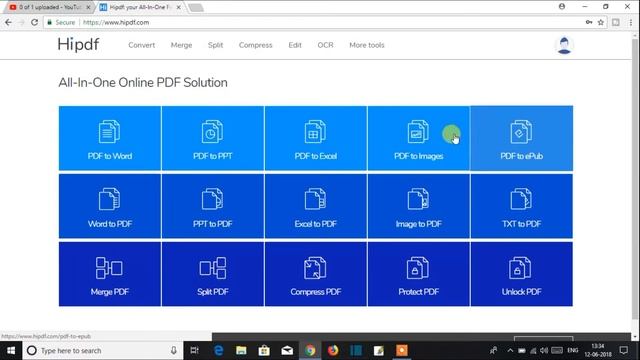
Task: Open the PDF to Word tool
Action: click(x=110, y=138)
